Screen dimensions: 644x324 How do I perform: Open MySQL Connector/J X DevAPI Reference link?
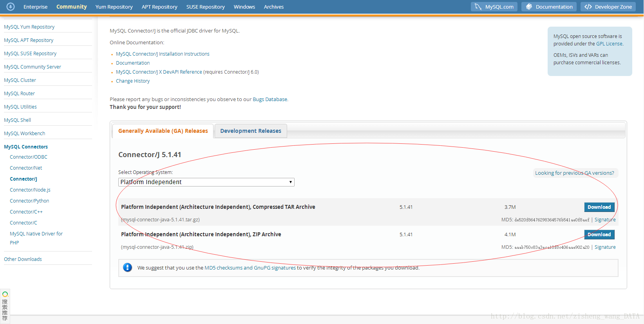(x=159, y=72)
